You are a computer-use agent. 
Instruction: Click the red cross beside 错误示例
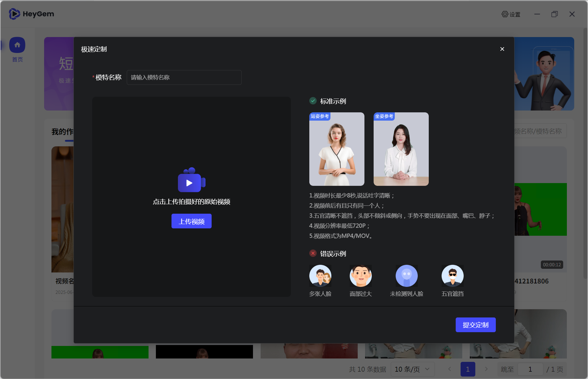click(313, 253)
